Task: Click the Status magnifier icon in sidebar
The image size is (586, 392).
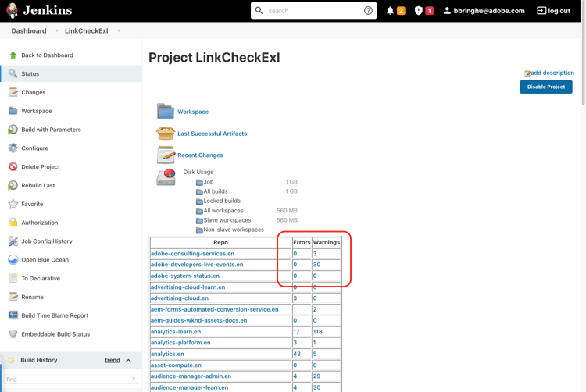Action: (x=13, y=73)
